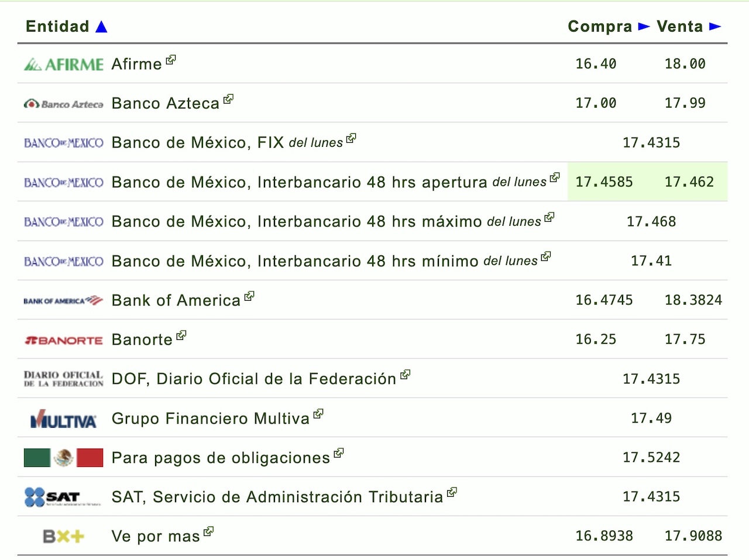
Task: Sort by Venta column arrow
Action: [x=715, y=26]
